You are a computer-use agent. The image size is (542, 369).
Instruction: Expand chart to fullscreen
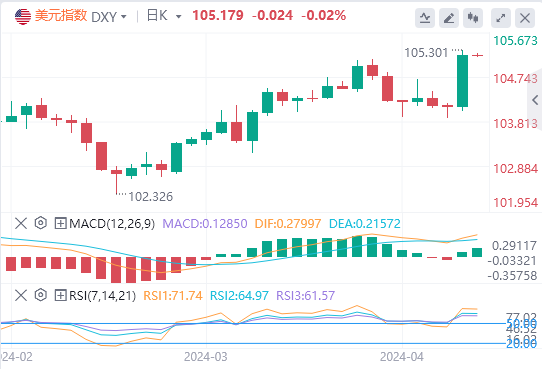tap(501, 18)
